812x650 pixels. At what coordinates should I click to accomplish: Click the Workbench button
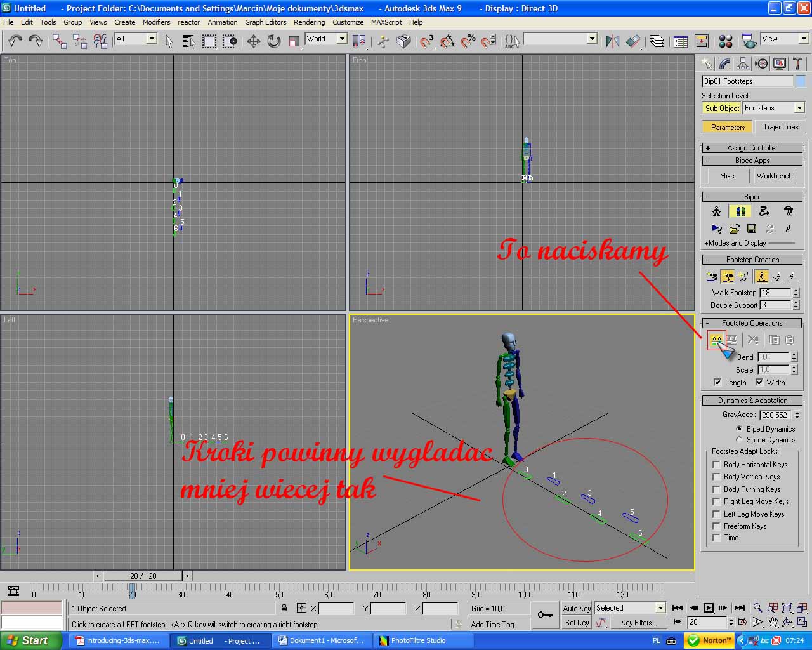(x=775, y=176)
